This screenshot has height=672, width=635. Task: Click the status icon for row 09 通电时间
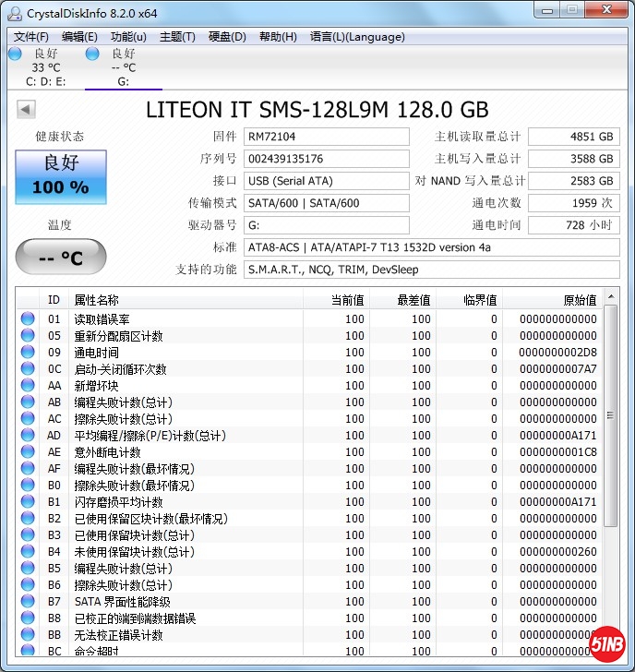pyautogui.click(x=27, y=353)
